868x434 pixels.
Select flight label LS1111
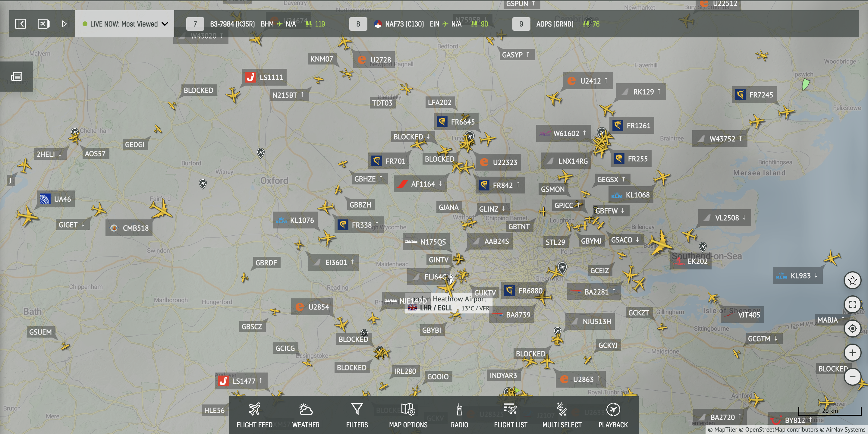tap(265, 77)
